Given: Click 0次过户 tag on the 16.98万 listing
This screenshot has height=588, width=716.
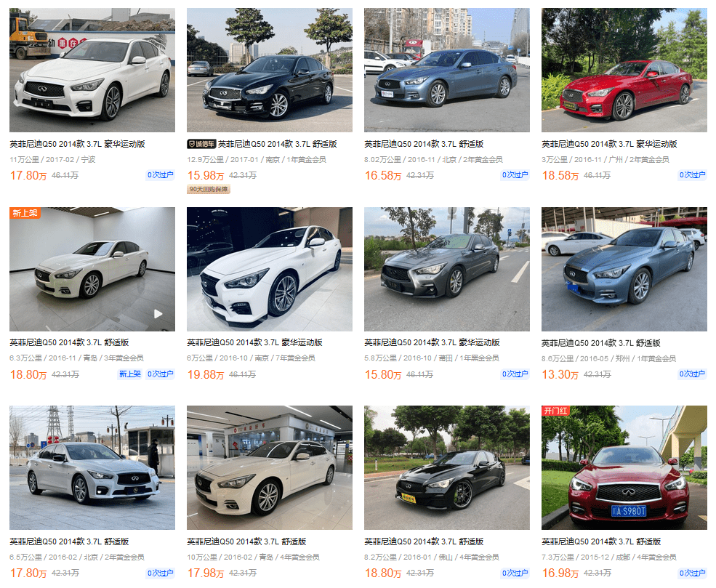Looking at the screenshot, I should tap(692, 573).
